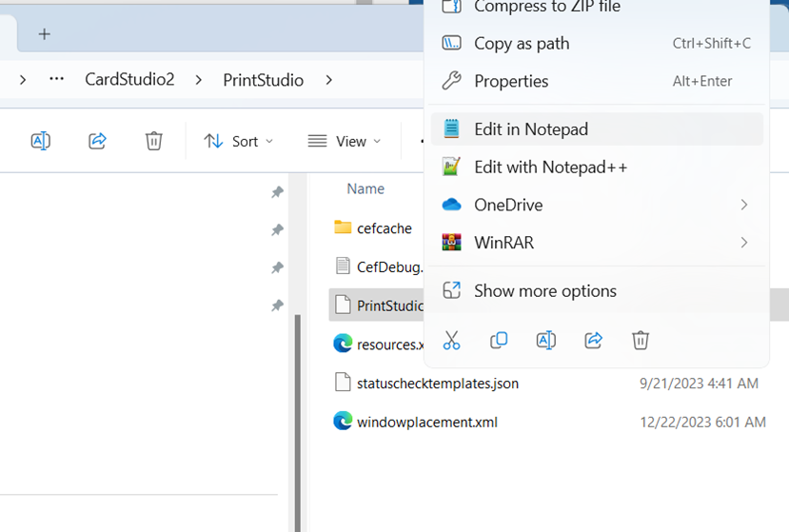Click the Rename icon in the toolbar
Screen dimensions: 789x532
point(41,141)
